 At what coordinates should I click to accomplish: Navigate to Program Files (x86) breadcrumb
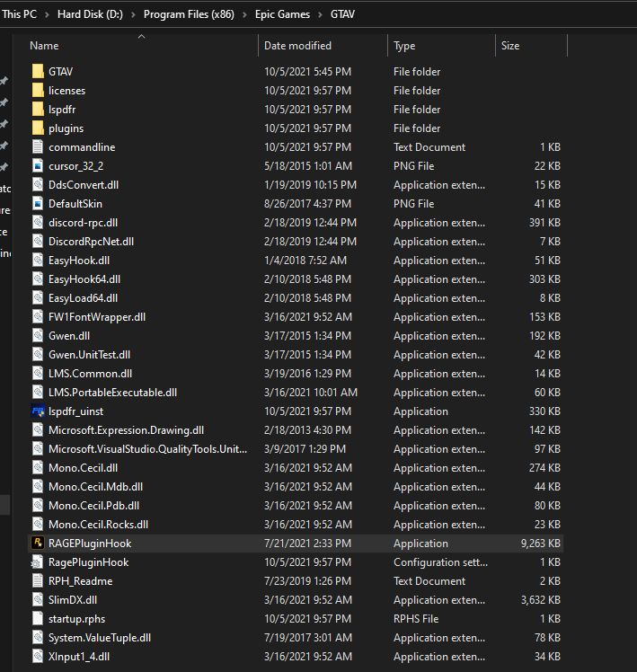pos(189,14)
